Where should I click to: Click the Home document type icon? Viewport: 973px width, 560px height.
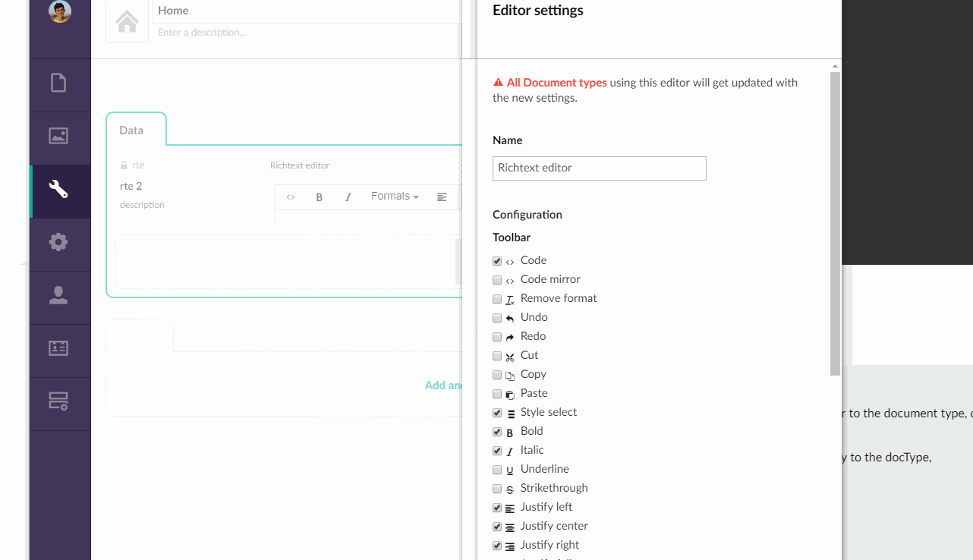(x=127, y=21)
